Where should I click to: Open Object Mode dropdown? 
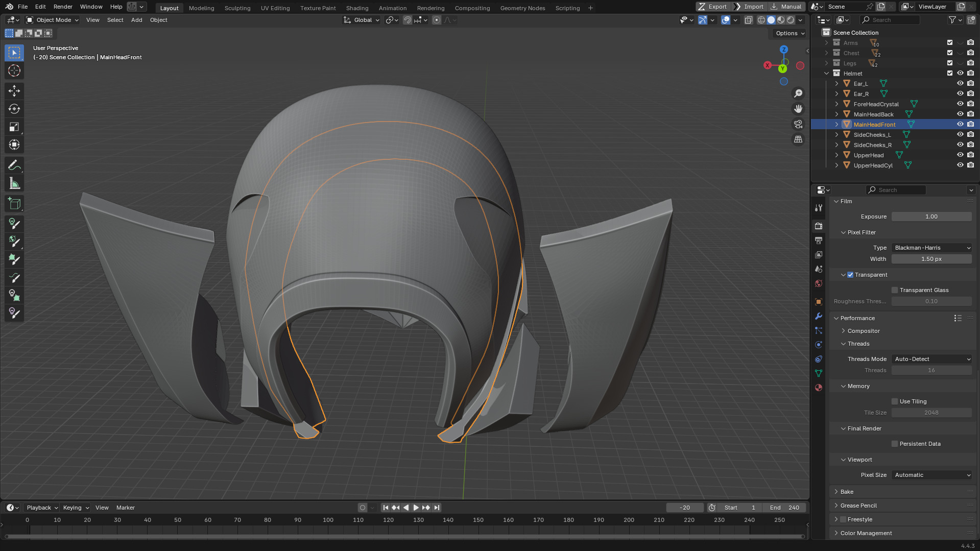tap(53, 20)
